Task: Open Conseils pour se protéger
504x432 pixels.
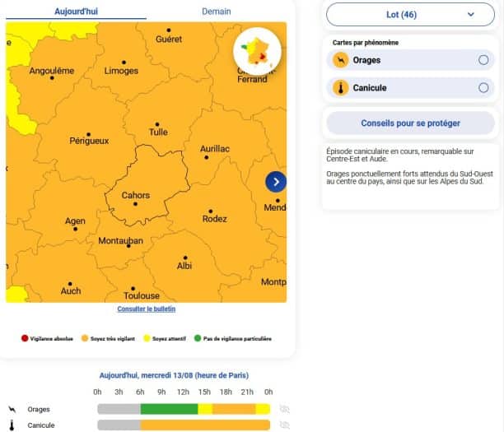Action: coord(410,123)
